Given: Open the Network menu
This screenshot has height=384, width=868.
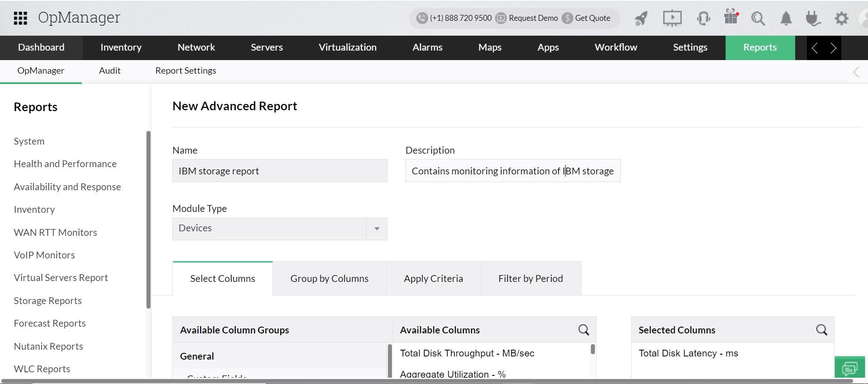Looking at the screenshot, I should point(196,47).
